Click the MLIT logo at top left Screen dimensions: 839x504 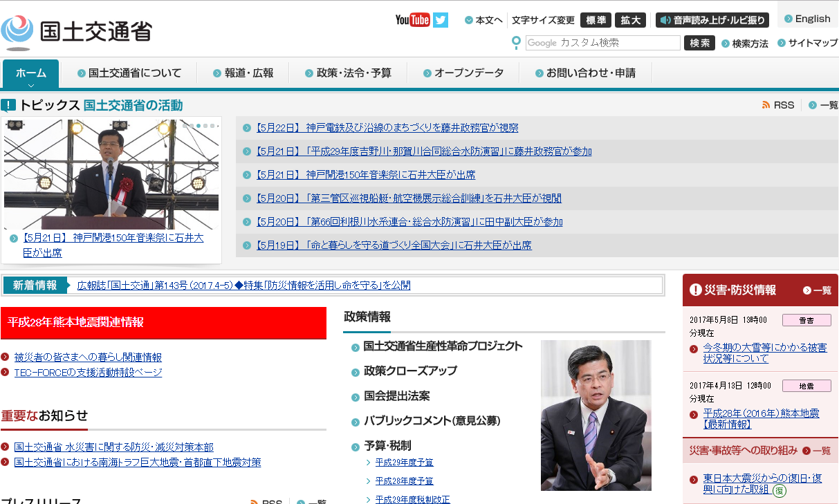coord(76,32)
